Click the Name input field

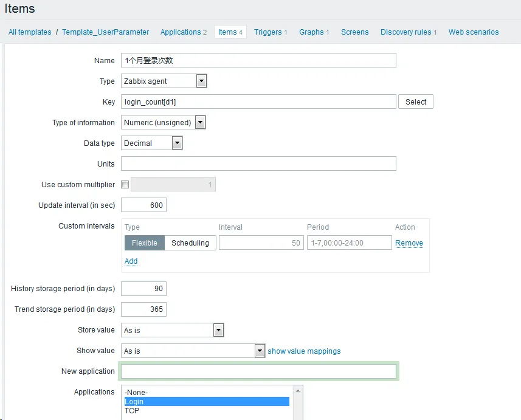coord(258,61)
